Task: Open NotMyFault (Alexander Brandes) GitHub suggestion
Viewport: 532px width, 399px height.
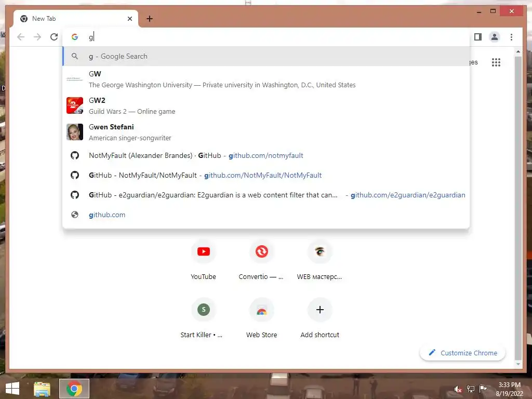Action: pos(266,155)
